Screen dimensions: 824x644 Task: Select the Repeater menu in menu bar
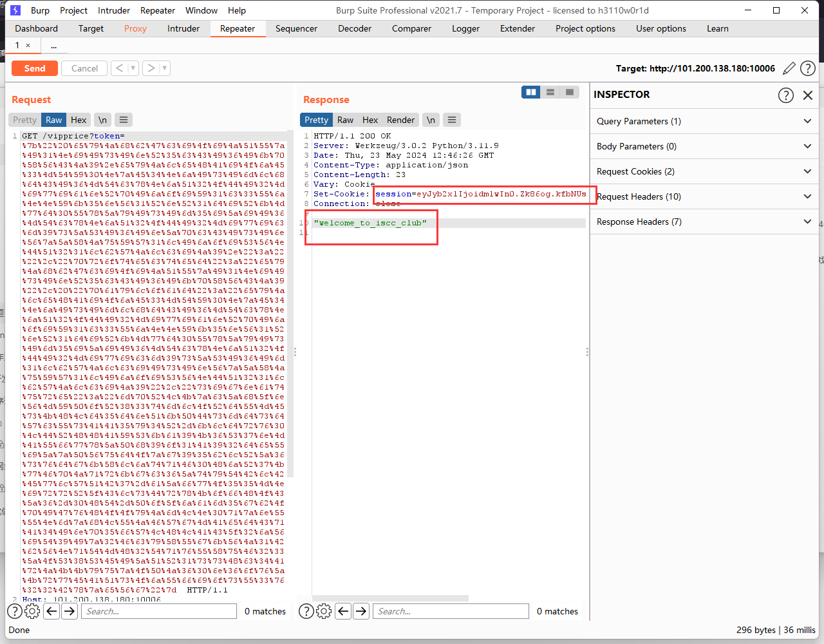point(158,10)
